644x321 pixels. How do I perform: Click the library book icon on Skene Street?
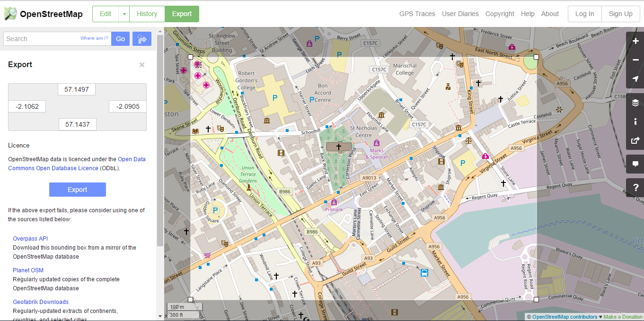click(x=195, y=130)
